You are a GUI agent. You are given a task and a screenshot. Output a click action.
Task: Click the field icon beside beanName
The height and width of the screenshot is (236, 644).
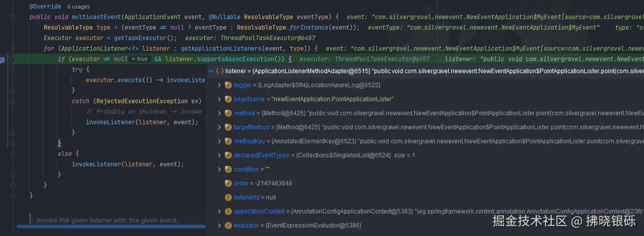tap(228, 99)
